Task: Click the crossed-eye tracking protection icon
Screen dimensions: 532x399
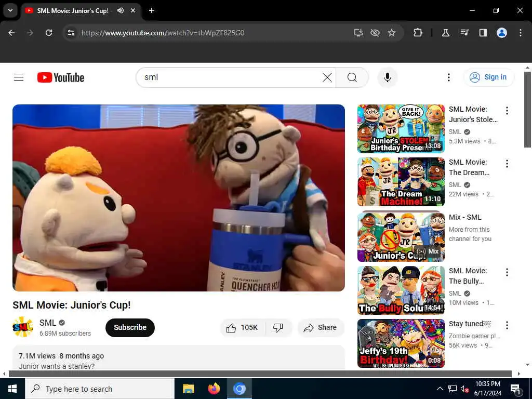Action: (x=375, y=33)
